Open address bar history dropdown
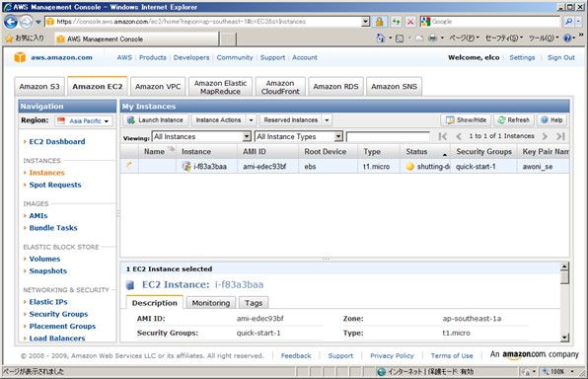This screenshot has height=379, width=588. [x=366, y=22]
